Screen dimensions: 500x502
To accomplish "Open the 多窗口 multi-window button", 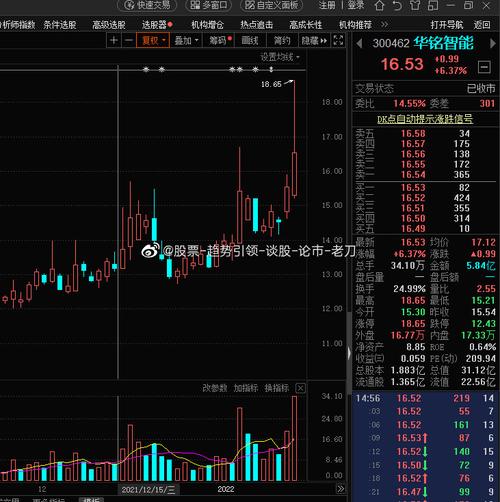I will coord(209,5).
